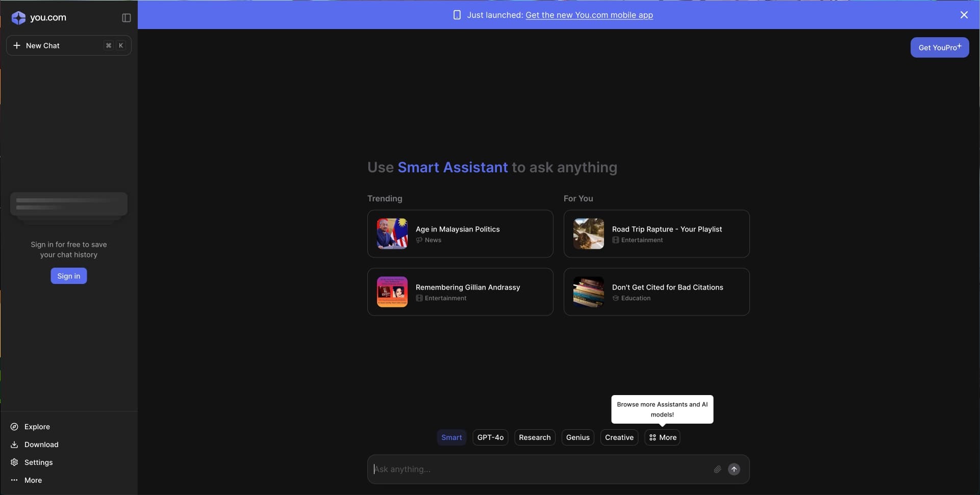Switch to Creative mode
Viewport: 980px width, 495px height.
coord(619,437)
